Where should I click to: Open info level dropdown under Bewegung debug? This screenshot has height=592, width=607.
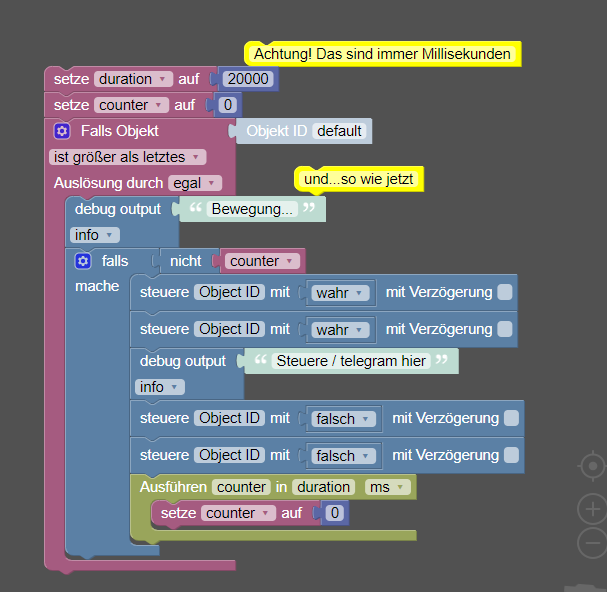[95, 235]
